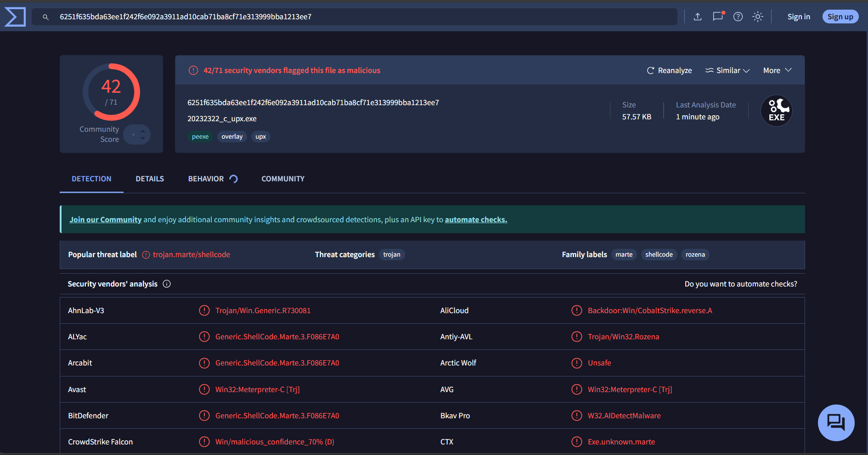This screenshot has width=868, height=455.
Task: Click the shellcode family label
Action: click(659, 254)
